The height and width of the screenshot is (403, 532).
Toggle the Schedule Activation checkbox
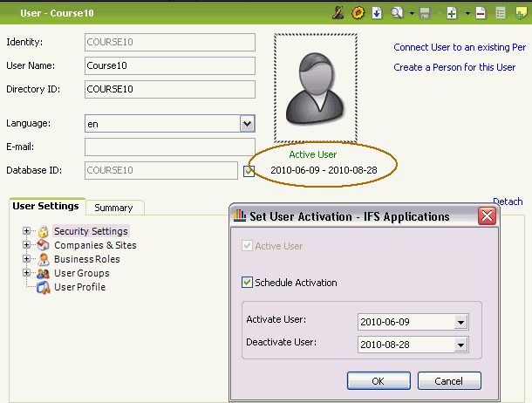[247, 283]
